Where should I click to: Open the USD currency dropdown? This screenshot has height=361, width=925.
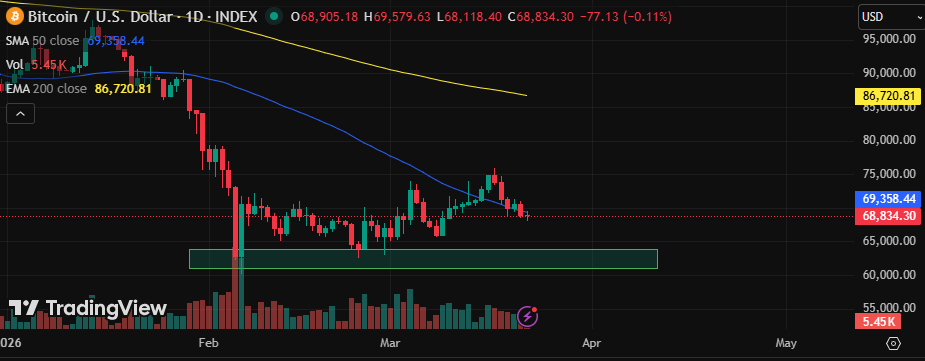891,17
